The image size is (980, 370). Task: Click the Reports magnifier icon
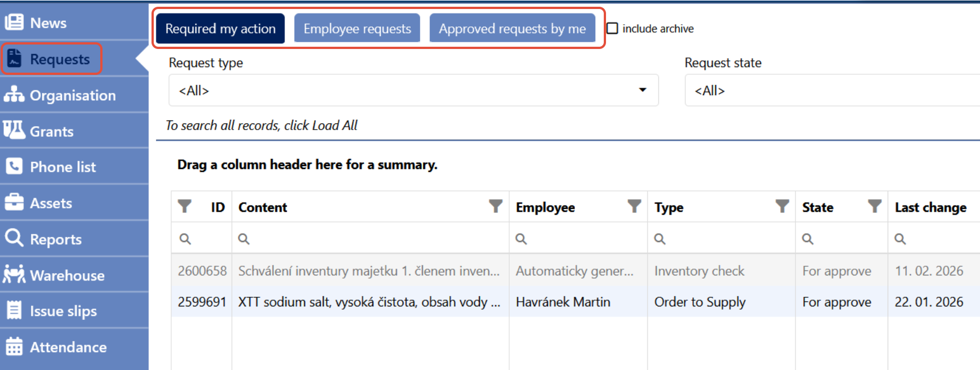14,238
